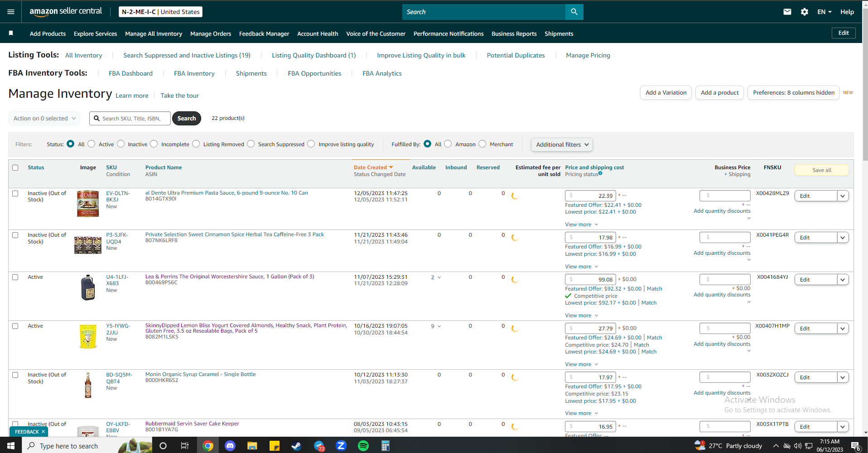This screenshot has width=868, height=453.
Task: Open Edit dropdown arrow for Monin Syrup row
Action: coord(843,377)
